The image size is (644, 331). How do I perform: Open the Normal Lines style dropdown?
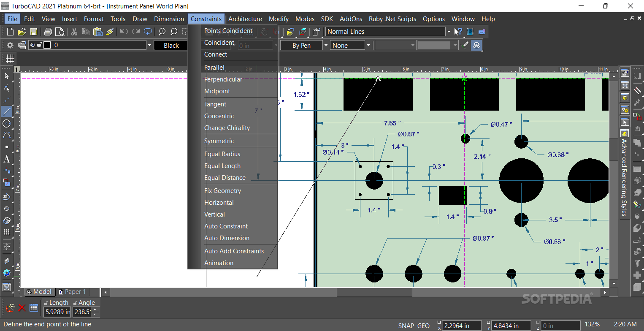pos(448,32)
